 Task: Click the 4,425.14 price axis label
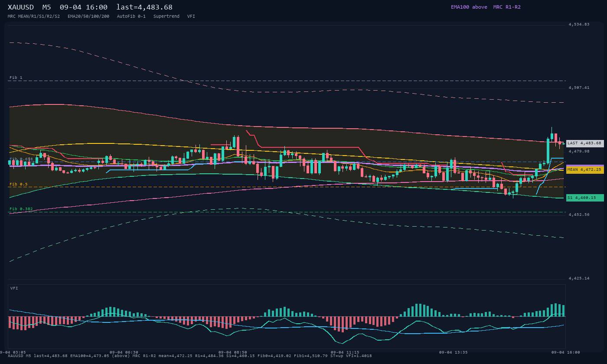tap(579, 278)
